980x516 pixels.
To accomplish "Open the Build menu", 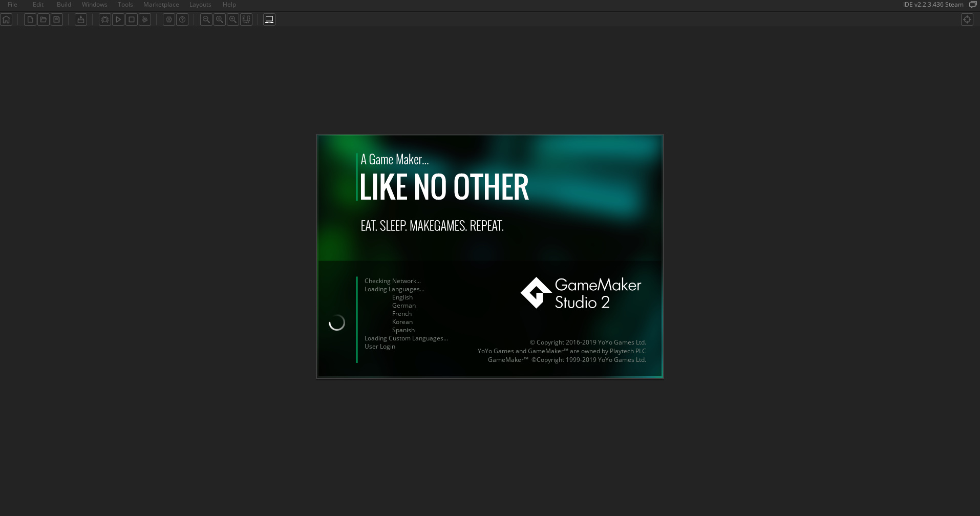I will pos(64,5).
